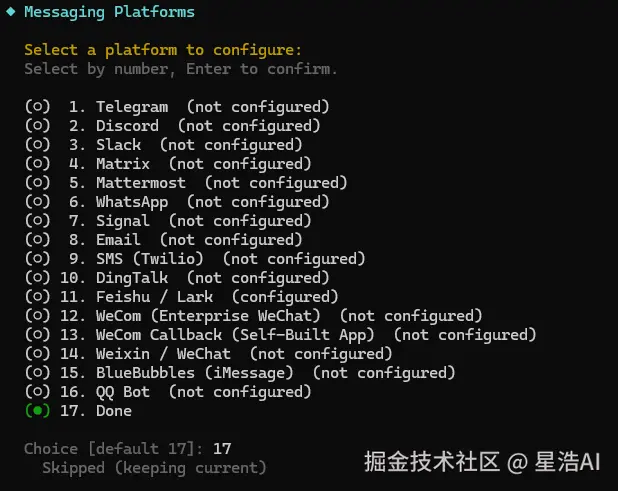Click the Done option label

coord(114,411)
